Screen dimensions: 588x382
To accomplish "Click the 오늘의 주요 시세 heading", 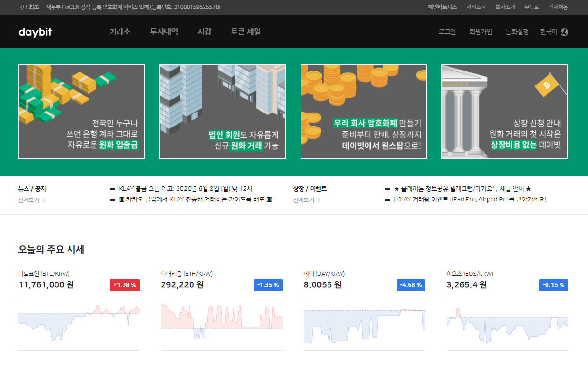I will (x=52, y=250).
